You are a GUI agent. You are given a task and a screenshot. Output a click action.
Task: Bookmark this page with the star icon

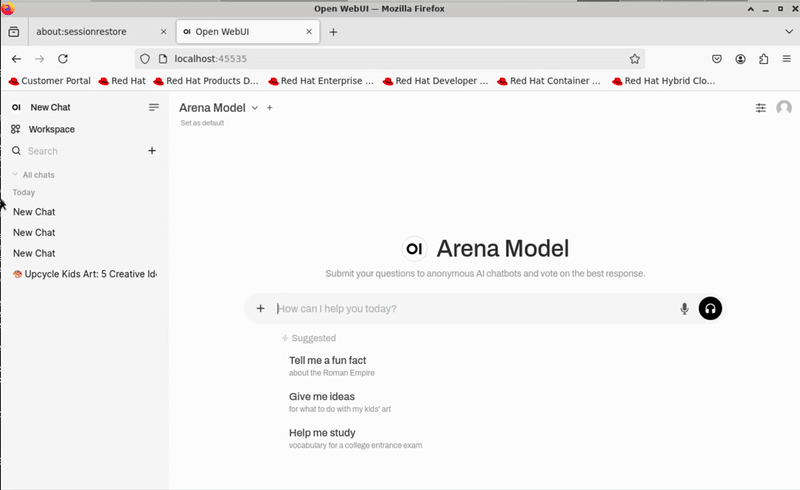[x=634, y=59]
